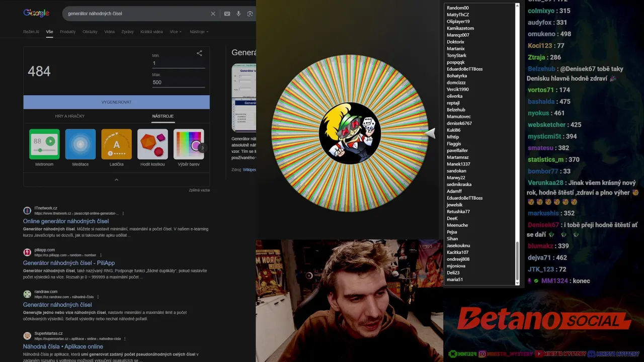Share the random number generator widget

[x=199, y=53]
